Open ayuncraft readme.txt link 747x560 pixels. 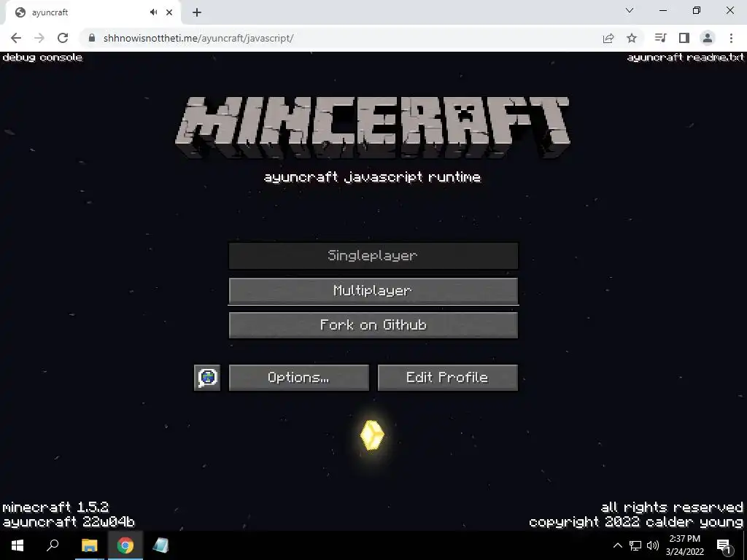685,58
